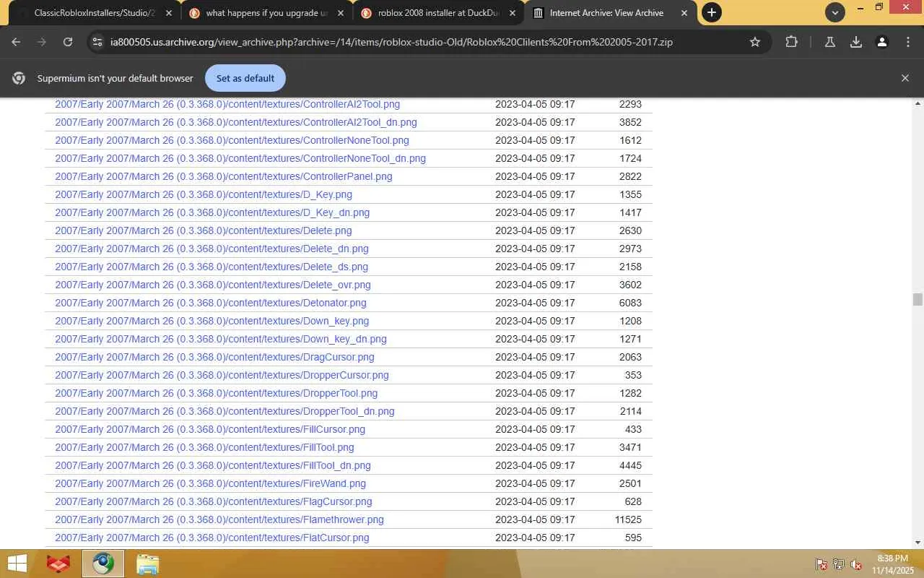Open the DropperTool_dn.png file link
The width and height of the screenshot is (924, 578).
[225, 411]
